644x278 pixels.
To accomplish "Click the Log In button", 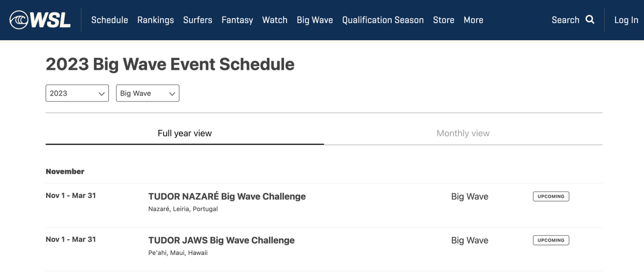I will pyautogui.click(x=626, y=20).
